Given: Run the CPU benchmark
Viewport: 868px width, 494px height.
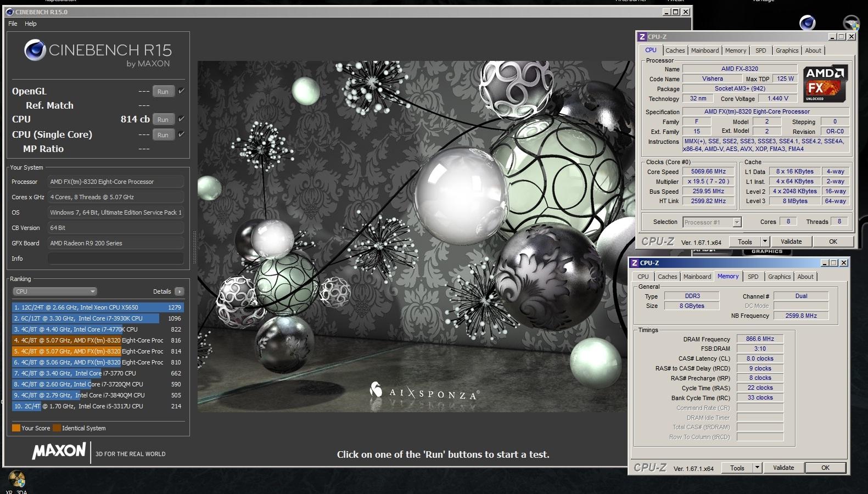Looking at the screenshot, I should click(163, 119).
